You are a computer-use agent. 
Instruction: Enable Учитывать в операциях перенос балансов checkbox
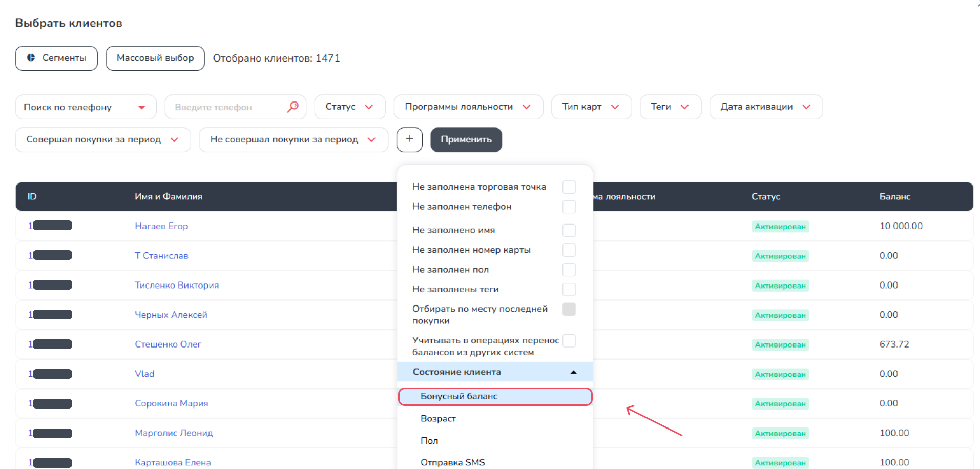click(x=569, y=341)
